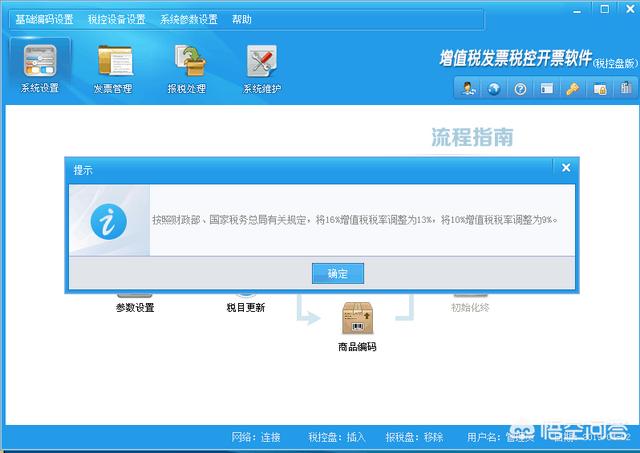Click the 税目更新 workflow label
Screen dimensions: 640x453
point(246,308)
